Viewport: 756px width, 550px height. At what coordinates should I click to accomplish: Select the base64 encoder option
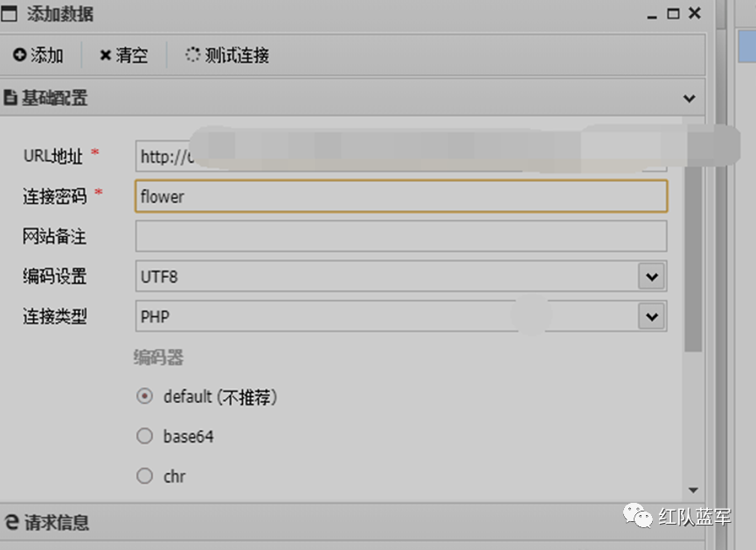click(x=144, y=435)
